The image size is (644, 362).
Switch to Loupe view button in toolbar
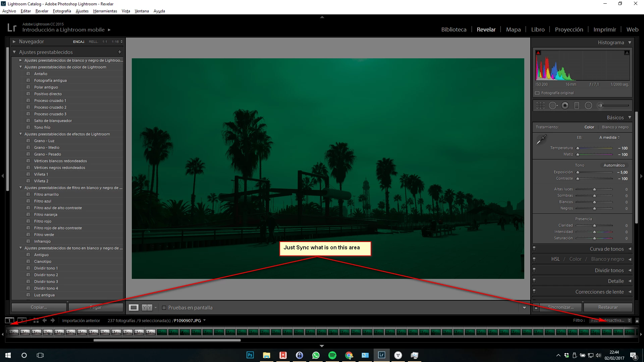[133, 307]
